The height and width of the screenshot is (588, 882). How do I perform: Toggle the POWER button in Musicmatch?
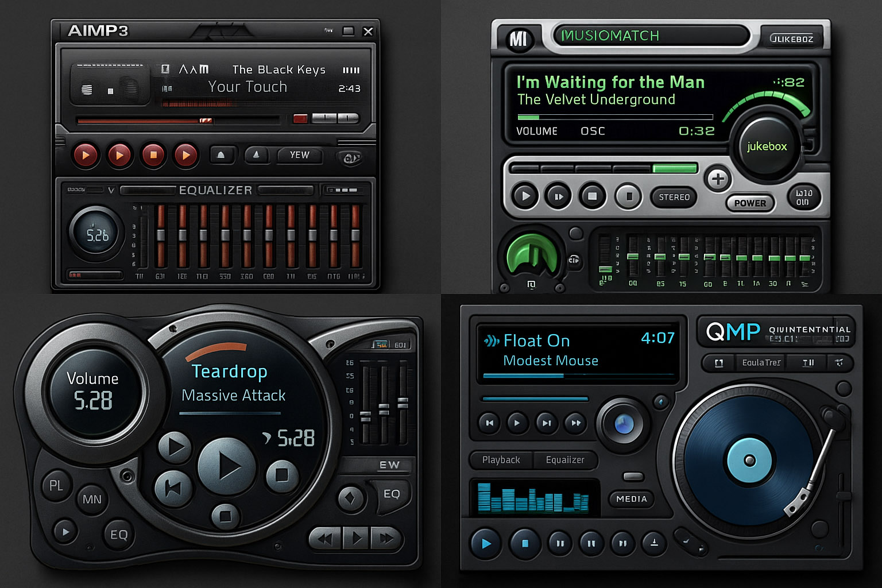[750, 203]
